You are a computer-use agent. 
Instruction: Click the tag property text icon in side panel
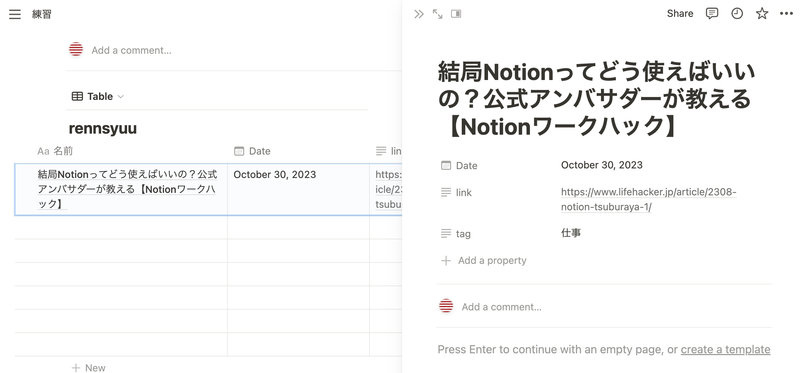click(446, 234)
